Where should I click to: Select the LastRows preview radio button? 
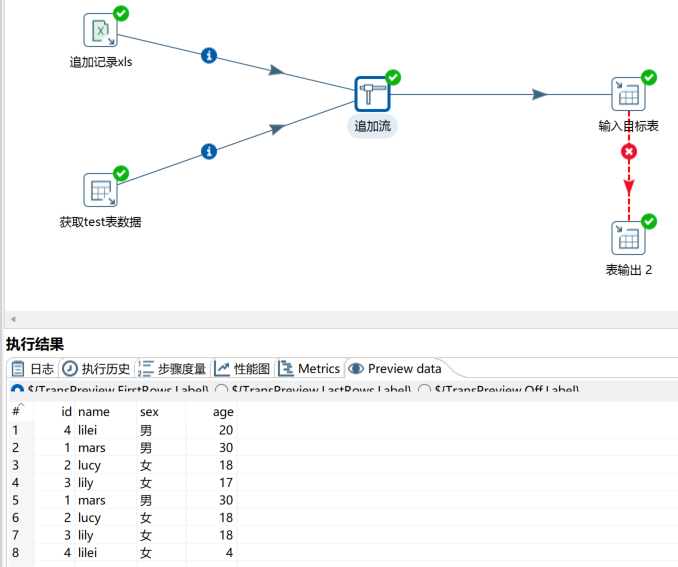221,390
